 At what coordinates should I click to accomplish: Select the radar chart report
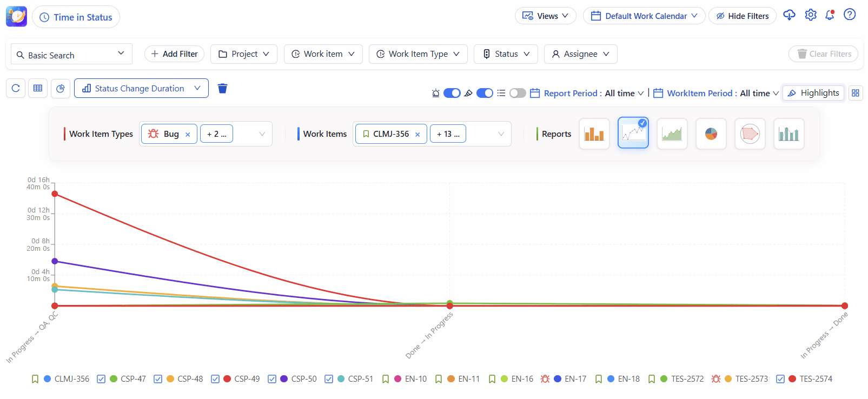pos(750,134)
